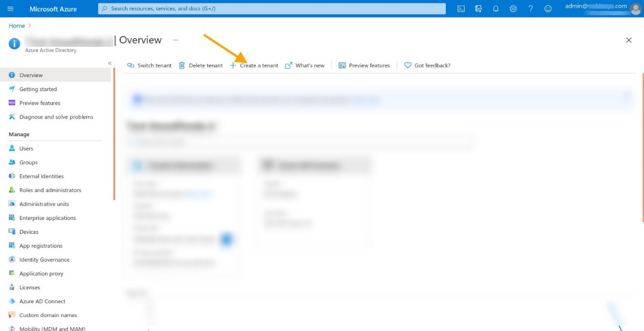Open Directories and subscriptions filter icon
Image resolution: width=644 pixels, height=331 pixels.
click(x=478, y=9)
